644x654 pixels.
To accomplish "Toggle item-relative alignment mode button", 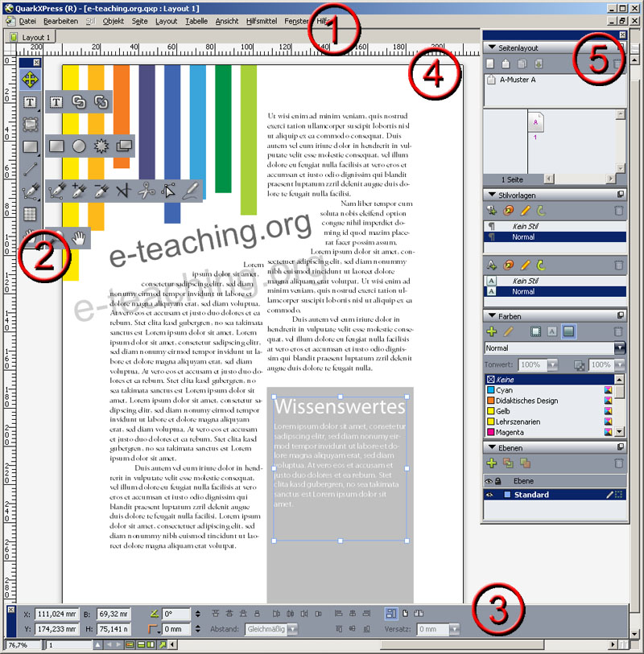I will 391,613.
